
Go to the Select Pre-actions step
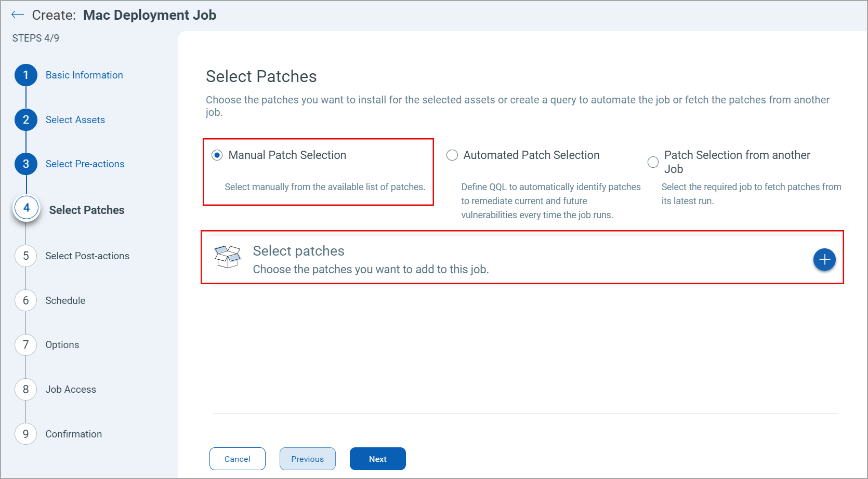(x=25, y=164)
